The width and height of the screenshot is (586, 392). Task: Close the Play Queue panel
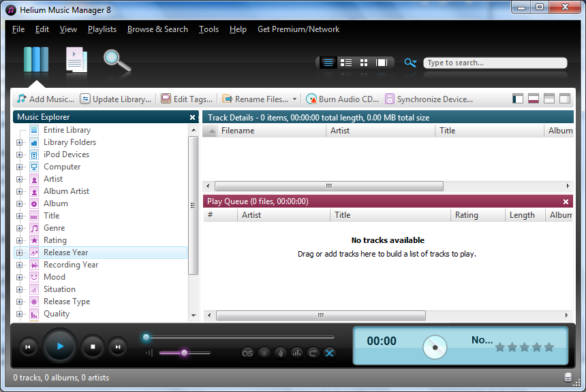[x=566, y=201]
